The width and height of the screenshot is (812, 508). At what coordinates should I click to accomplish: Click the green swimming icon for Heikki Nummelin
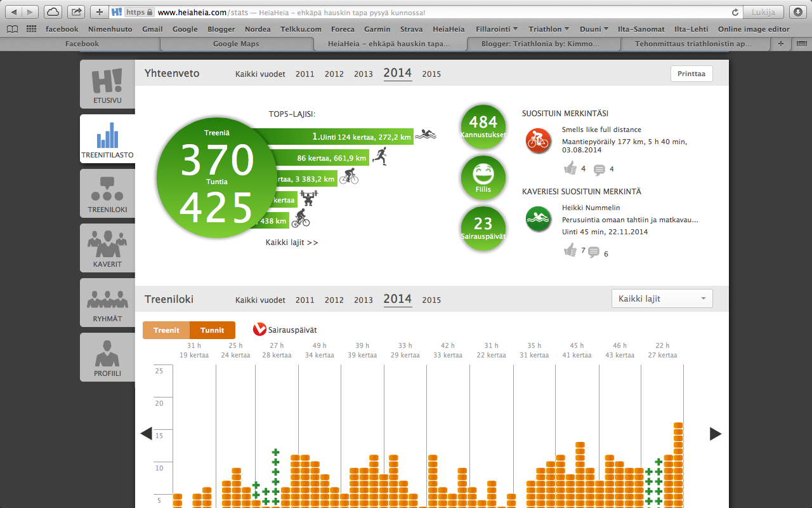(x=538, y=219)
